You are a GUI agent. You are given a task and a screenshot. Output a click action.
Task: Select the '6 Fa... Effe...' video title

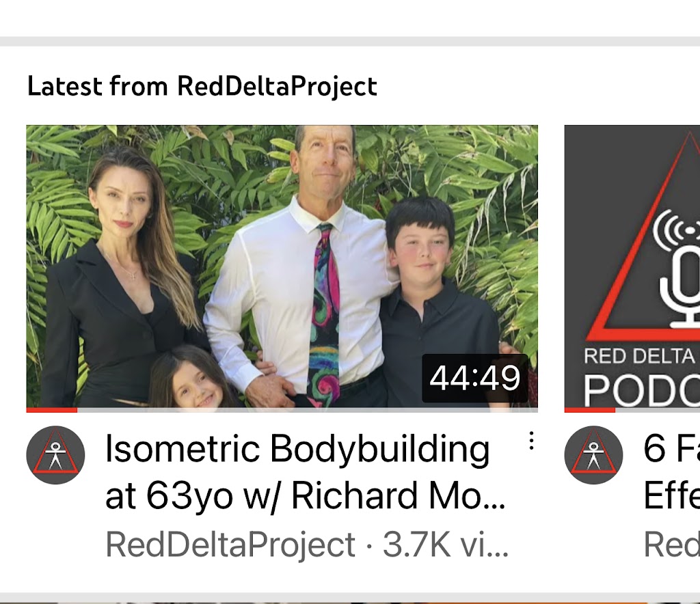coord(671,471)
